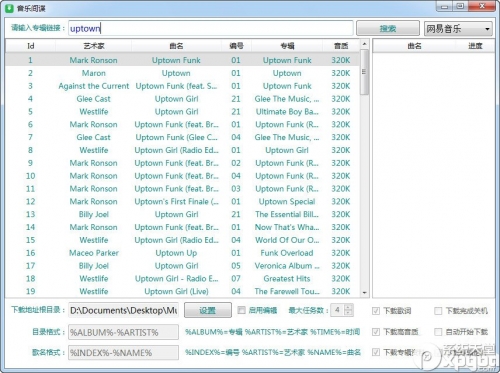Screen dimensions: 500x373
Task: Select row 11 Mark Ronson entry
Action: (x=183, y=189)
